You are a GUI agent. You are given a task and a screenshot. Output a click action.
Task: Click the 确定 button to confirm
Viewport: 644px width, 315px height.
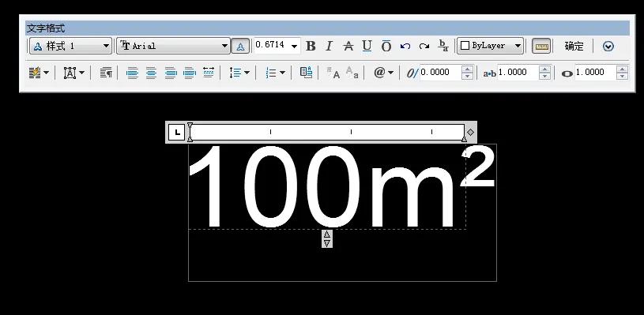[x=574, y=47]
